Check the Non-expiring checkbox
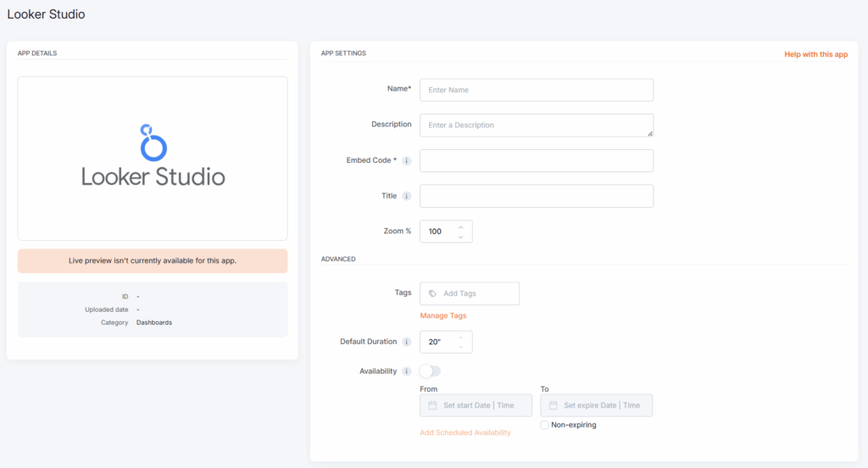868x468 pixels. point(545,425)
